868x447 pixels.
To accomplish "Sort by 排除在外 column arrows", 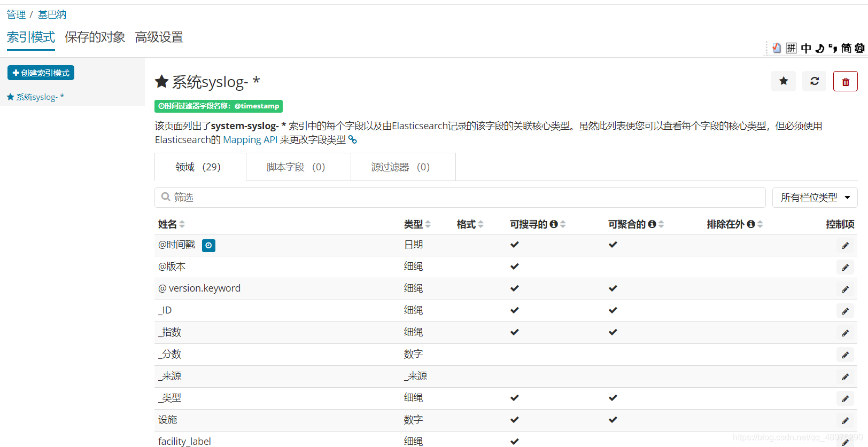I will (x=760, y=224).
